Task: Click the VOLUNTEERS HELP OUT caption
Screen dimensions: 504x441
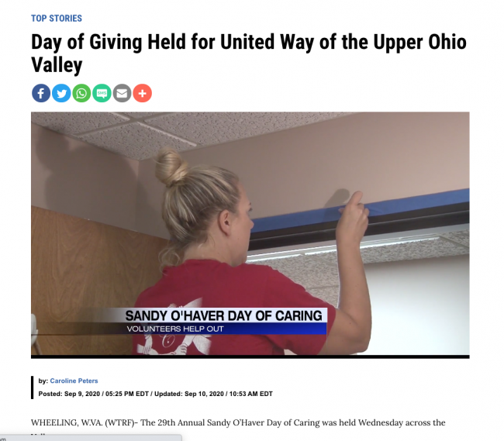Action: click(x=175, y=329)
